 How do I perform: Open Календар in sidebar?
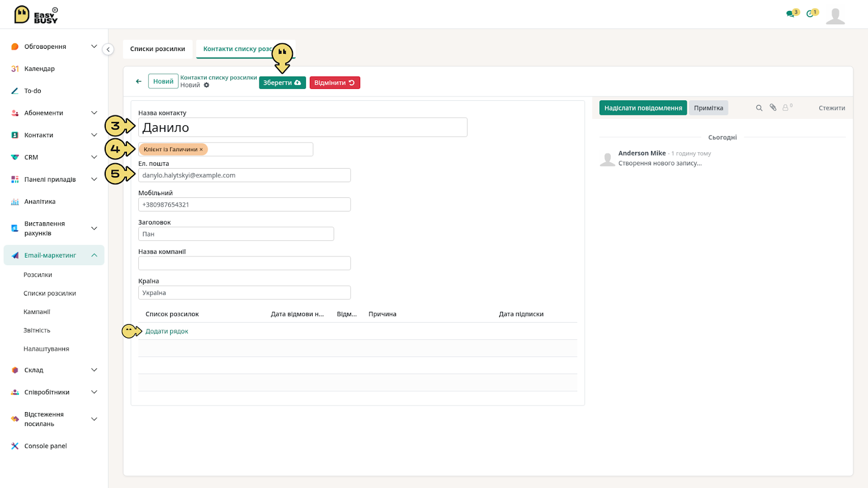click(x=40, y=69)
